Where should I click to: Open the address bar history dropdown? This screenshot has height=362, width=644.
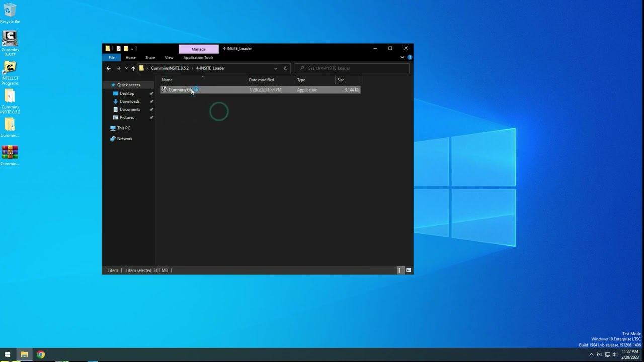coord(276,68)
